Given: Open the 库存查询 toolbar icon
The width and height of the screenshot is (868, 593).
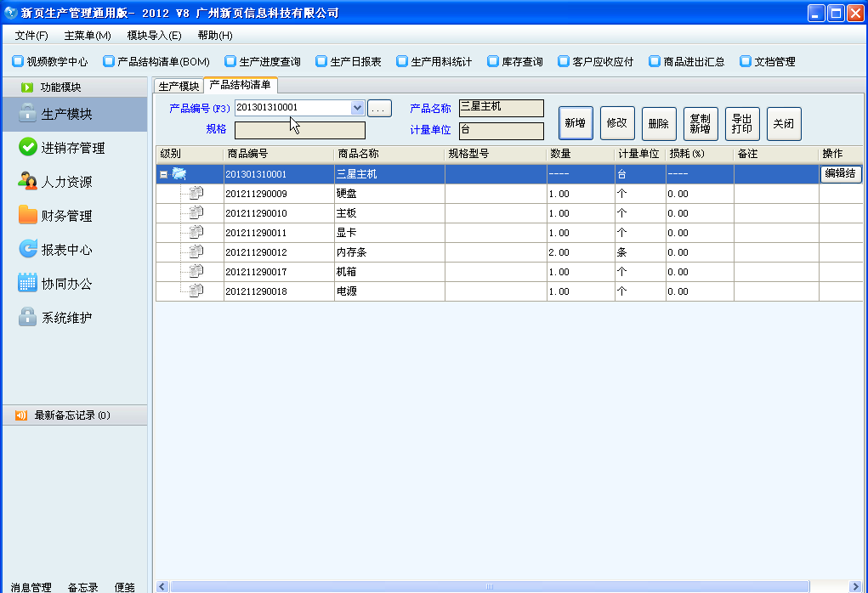Looking at the screenshot, I should point(519,61).
